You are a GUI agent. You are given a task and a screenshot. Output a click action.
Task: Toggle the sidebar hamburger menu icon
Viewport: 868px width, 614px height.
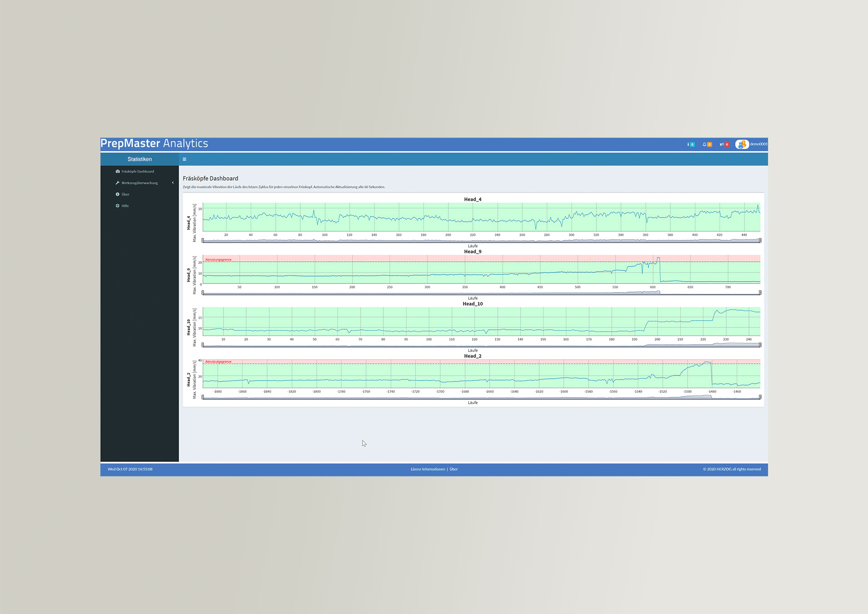(184, 159)
